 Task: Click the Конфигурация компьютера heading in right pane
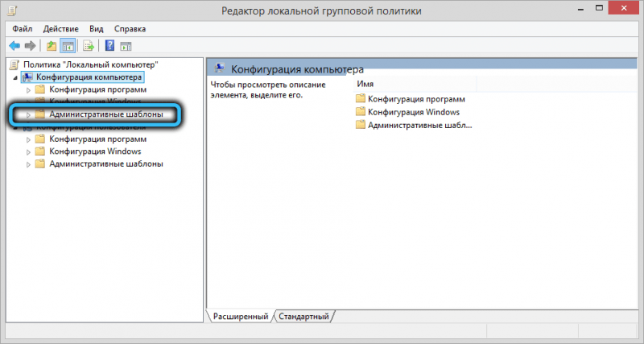(297, 69)
